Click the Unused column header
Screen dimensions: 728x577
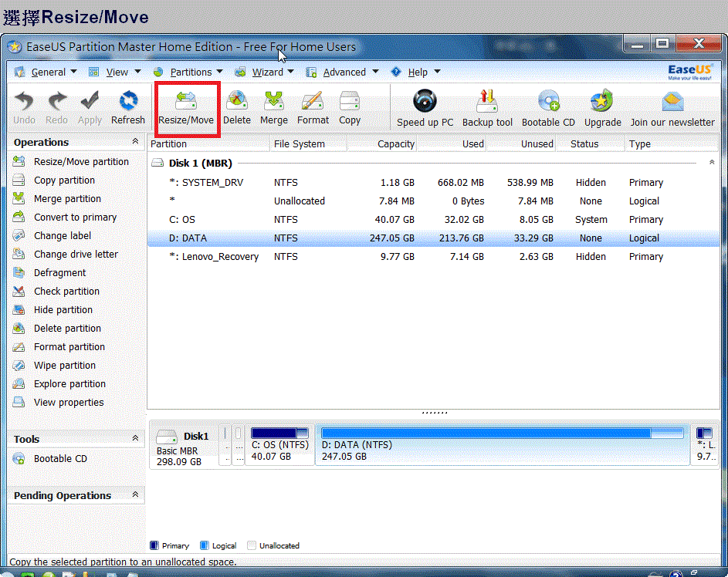click(x=521, y=143)
